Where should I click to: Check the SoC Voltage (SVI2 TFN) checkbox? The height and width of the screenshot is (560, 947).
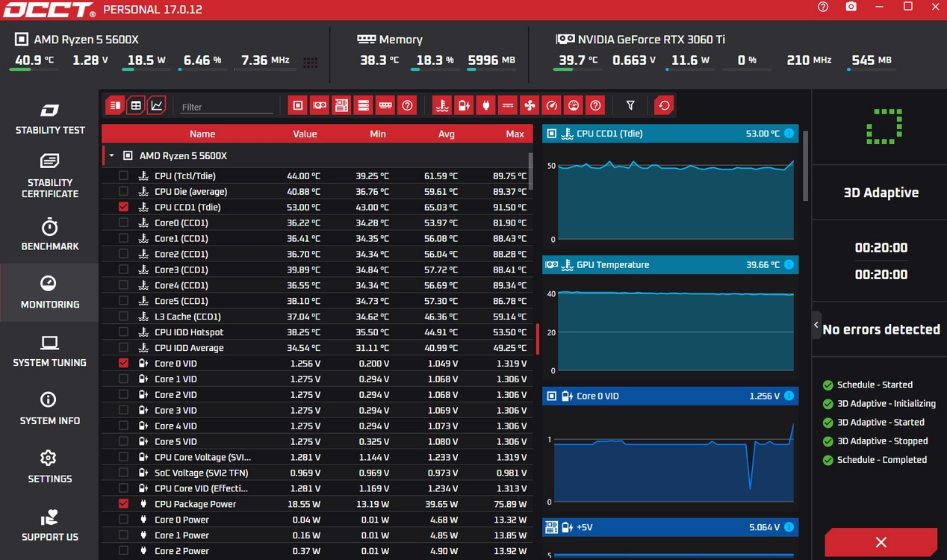click(123, 473)
